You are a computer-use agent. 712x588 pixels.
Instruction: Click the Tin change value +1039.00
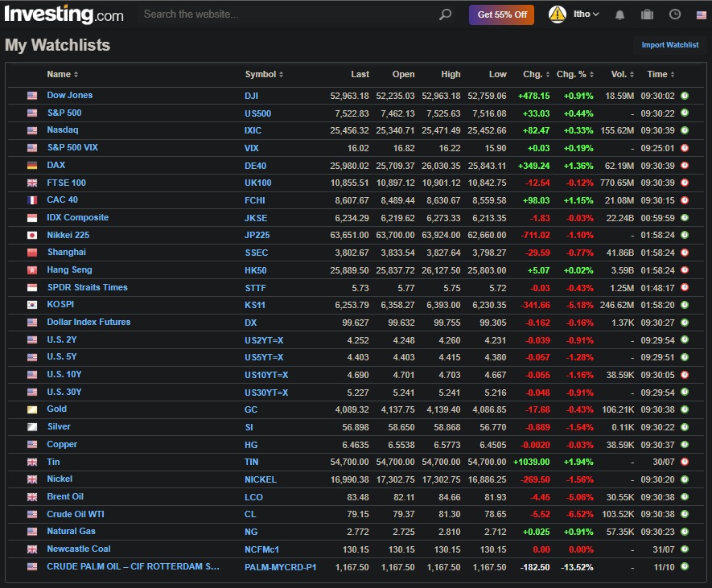(x=531, y=463)
